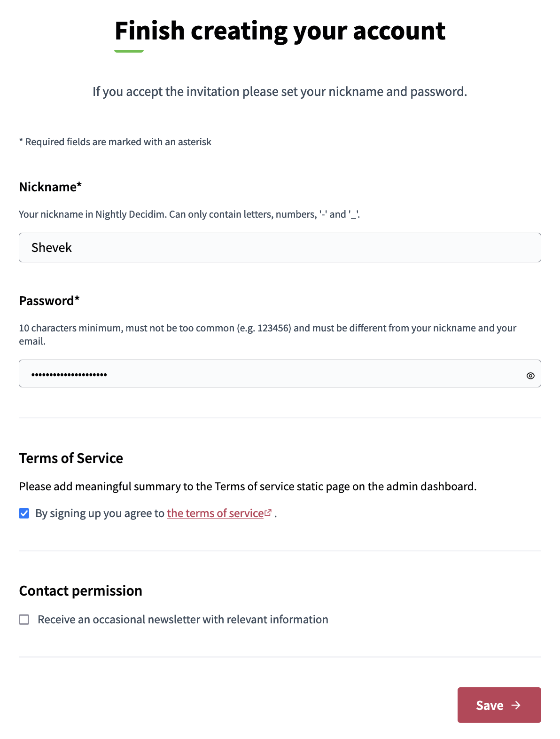
Task: Click the arrow icon inside the Save button
Action: pyautogui.click(x=517, y=705)
